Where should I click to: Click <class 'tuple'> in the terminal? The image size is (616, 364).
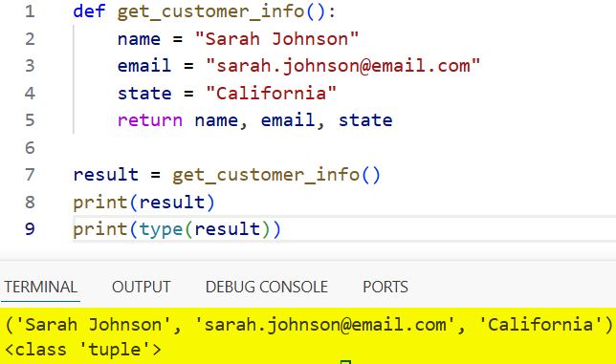tap(83, 350)
